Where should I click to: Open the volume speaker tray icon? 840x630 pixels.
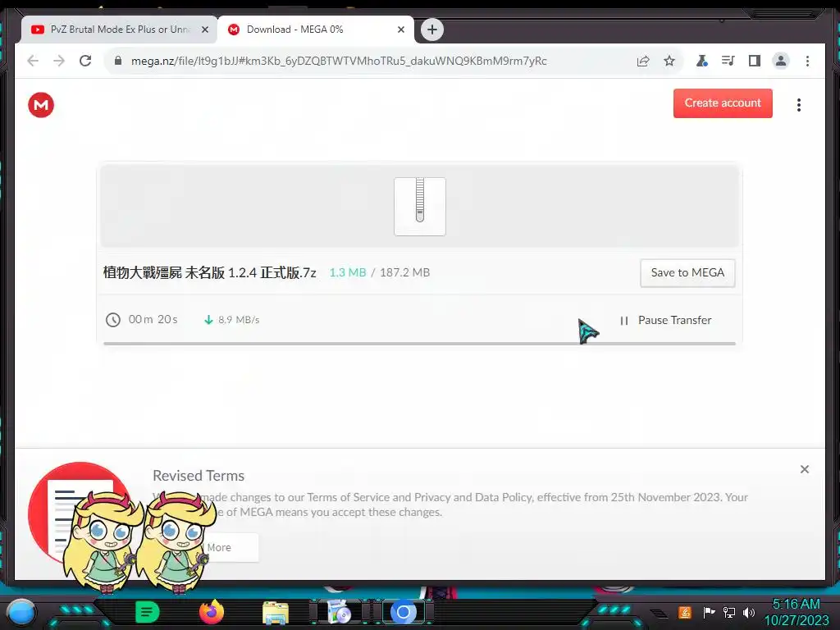749,612
